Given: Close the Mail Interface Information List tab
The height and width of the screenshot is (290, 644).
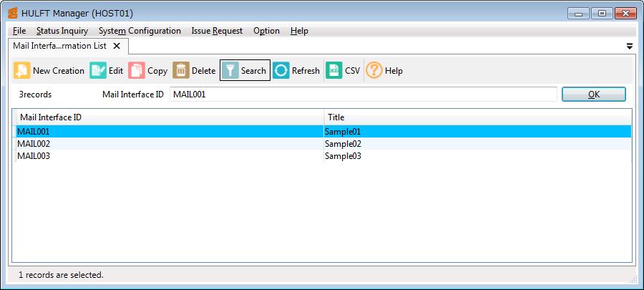Looking at the screenshot, I should click(x=116, y=46).
